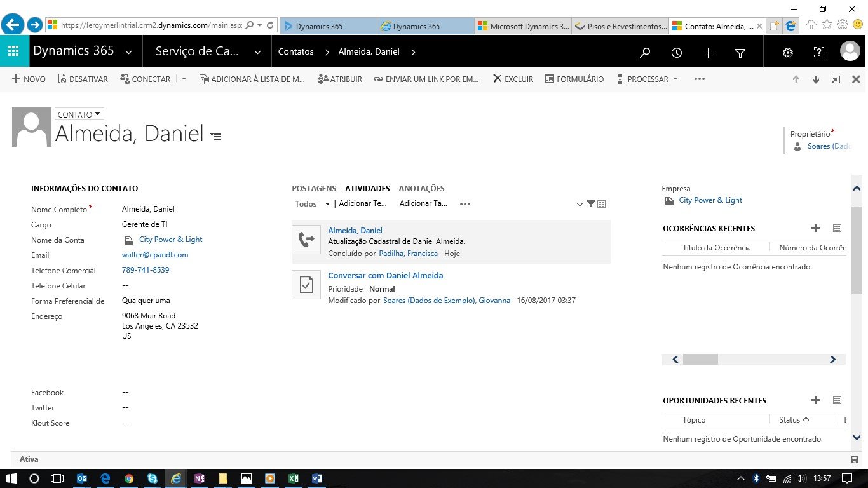
Task: Go to next record down arrow
Action: (816, 79)
